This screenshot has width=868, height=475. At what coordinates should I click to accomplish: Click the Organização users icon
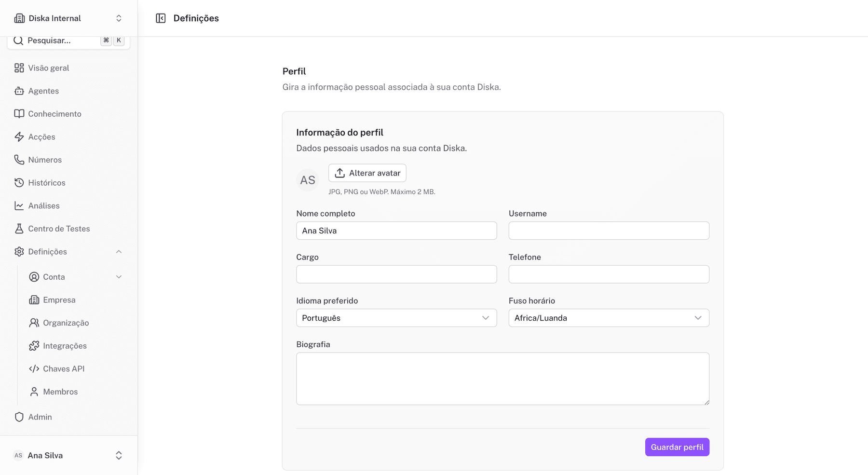tap(34, 323)
